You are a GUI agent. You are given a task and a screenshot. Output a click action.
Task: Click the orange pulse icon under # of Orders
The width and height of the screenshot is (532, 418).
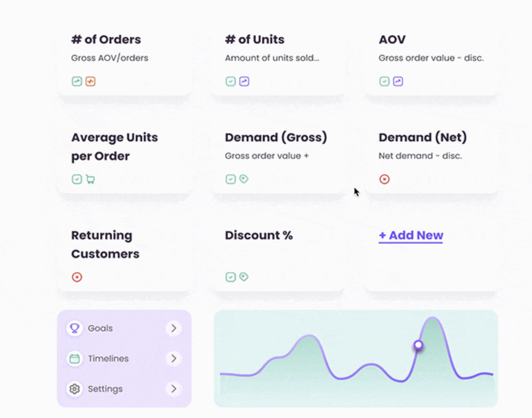90,81
